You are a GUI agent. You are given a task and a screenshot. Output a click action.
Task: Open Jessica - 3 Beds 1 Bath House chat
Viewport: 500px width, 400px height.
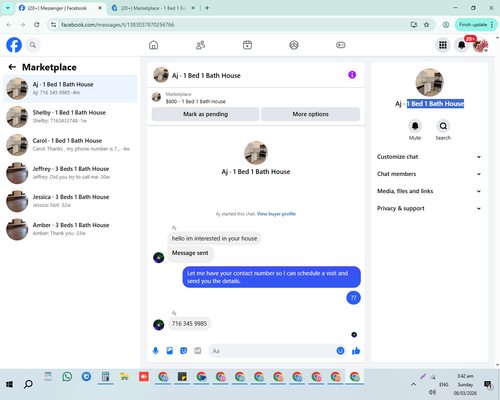(x=70, y=201)
